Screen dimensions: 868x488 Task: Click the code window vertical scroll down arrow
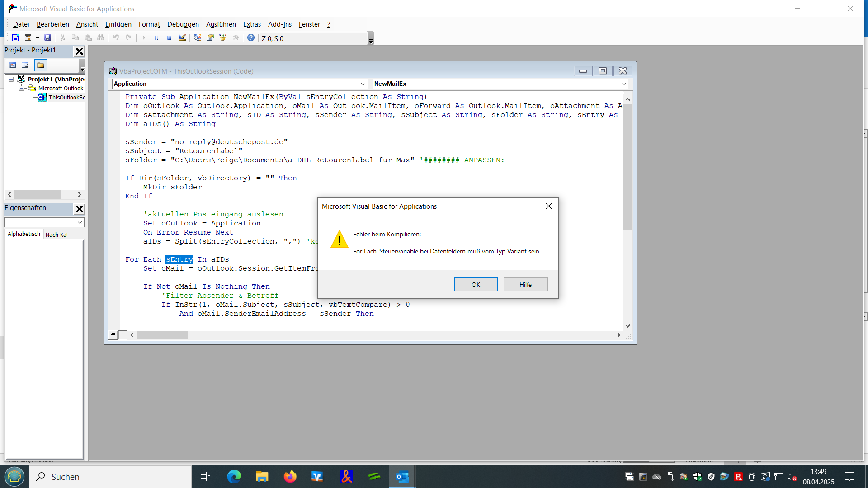627,326
